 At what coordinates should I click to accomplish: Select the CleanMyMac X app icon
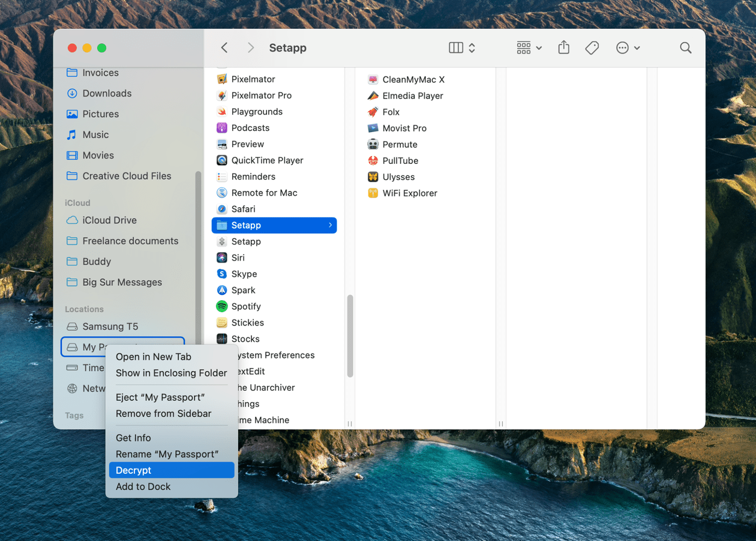[x=373, y=80]
